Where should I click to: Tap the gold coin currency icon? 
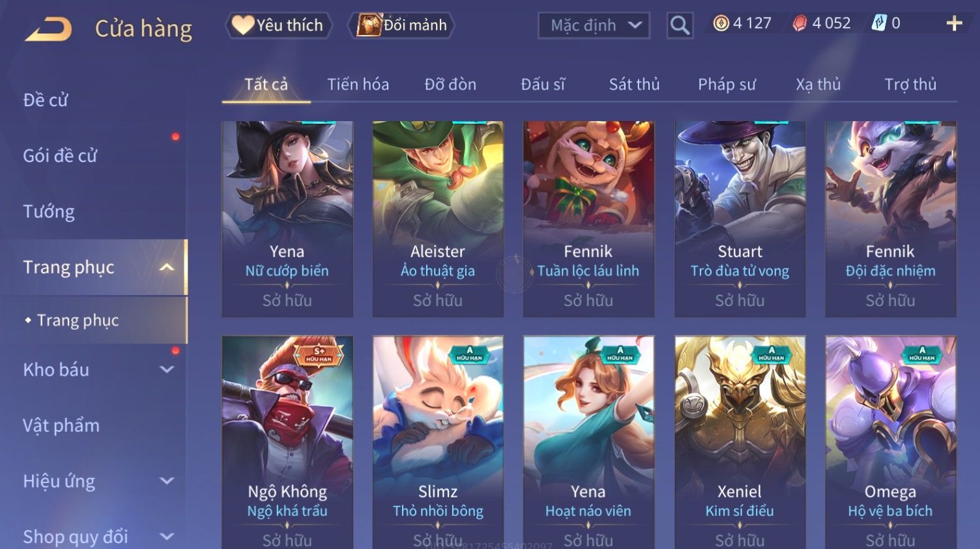(x=721, y=23)
